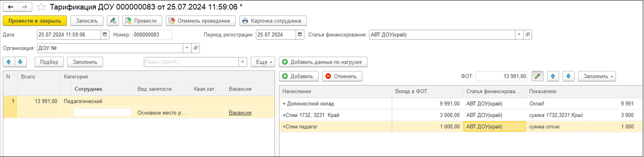Viewport: 644px width, 157px height.
Task: Move left table row up
Action: [x=9, y=62]
